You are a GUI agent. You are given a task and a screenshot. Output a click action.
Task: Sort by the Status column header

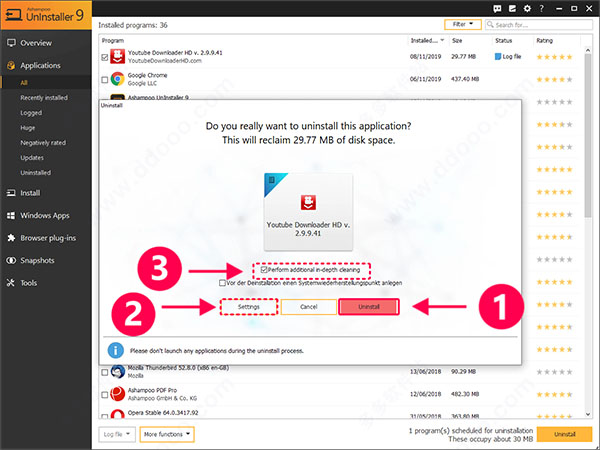[x=504, y=41]
